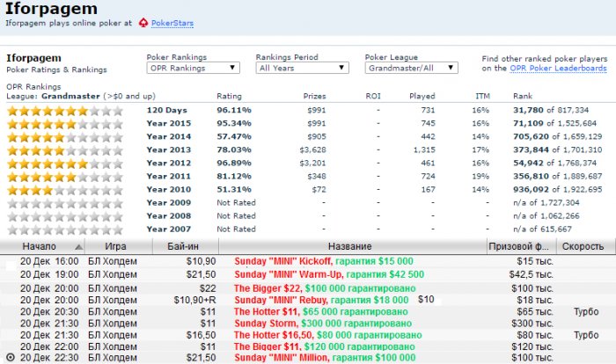The image size is (616, 364).
Task: Click the empty star rating for Year 2009
Action: click(x=65, y=203)
